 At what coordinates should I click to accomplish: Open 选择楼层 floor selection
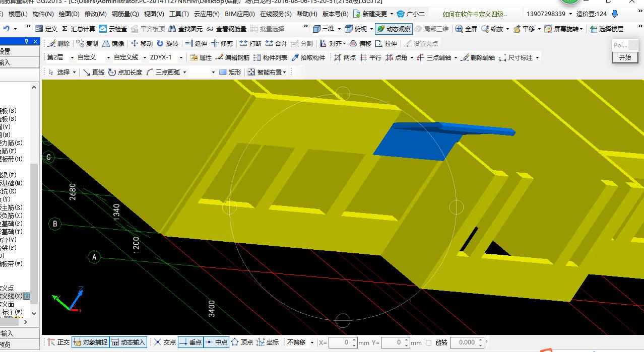tap(607, 29)
